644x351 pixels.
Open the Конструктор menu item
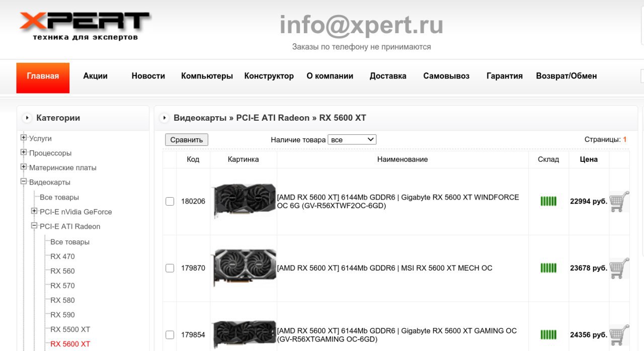[x=269, y=76]
